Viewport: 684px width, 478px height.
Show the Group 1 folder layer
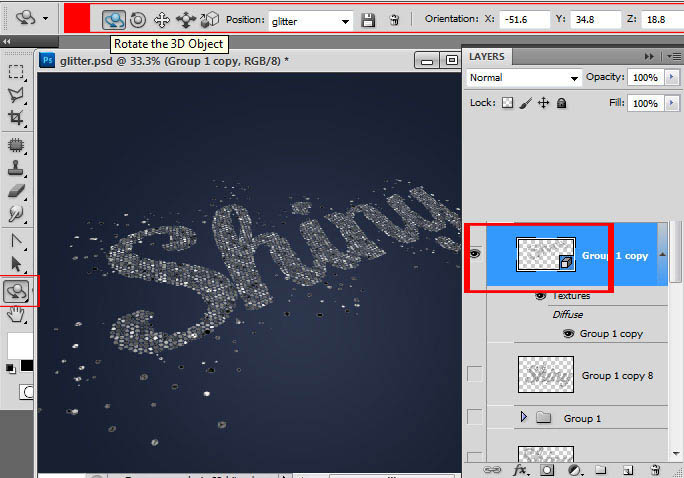click(x=475, y=417)
